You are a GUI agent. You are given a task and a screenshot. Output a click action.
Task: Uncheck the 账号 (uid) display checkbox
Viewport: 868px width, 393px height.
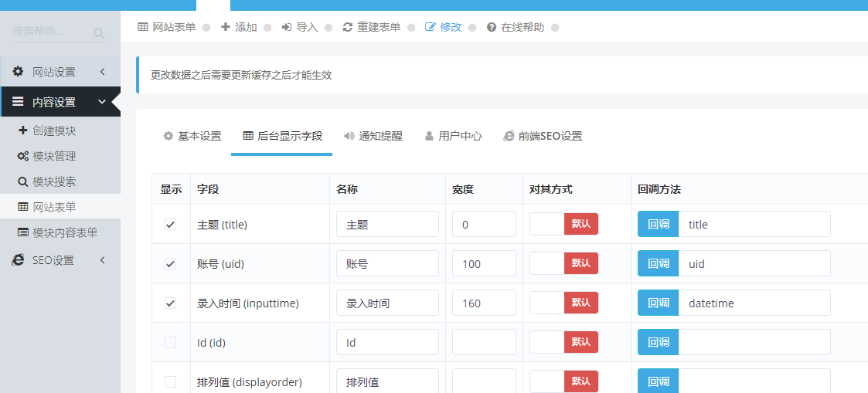pyautogui.click(x=171, y=263)
